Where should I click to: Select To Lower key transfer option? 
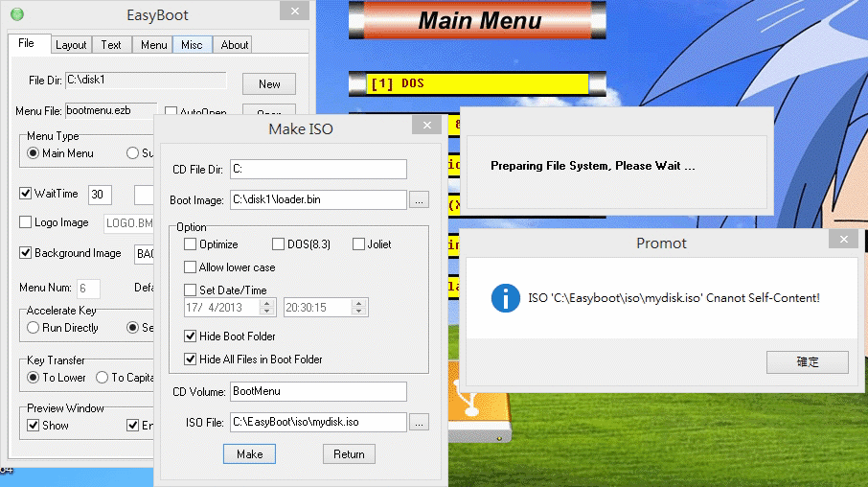click(x=34, y=378)
